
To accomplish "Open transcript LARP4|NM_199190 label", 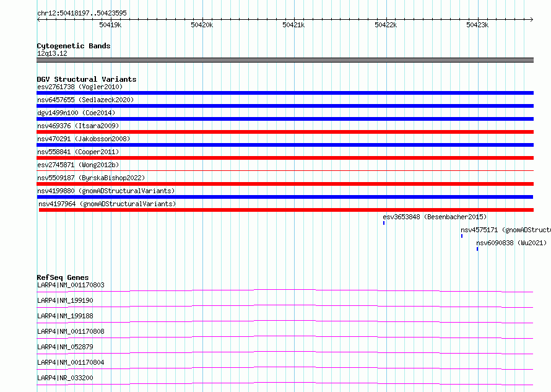I will [65, 300].
